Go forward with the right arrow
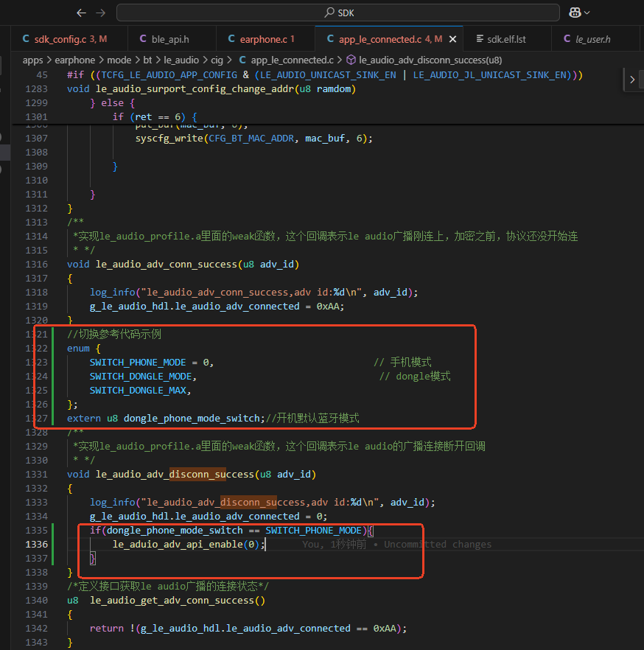644x650 pixels. [x=101, y=13]
